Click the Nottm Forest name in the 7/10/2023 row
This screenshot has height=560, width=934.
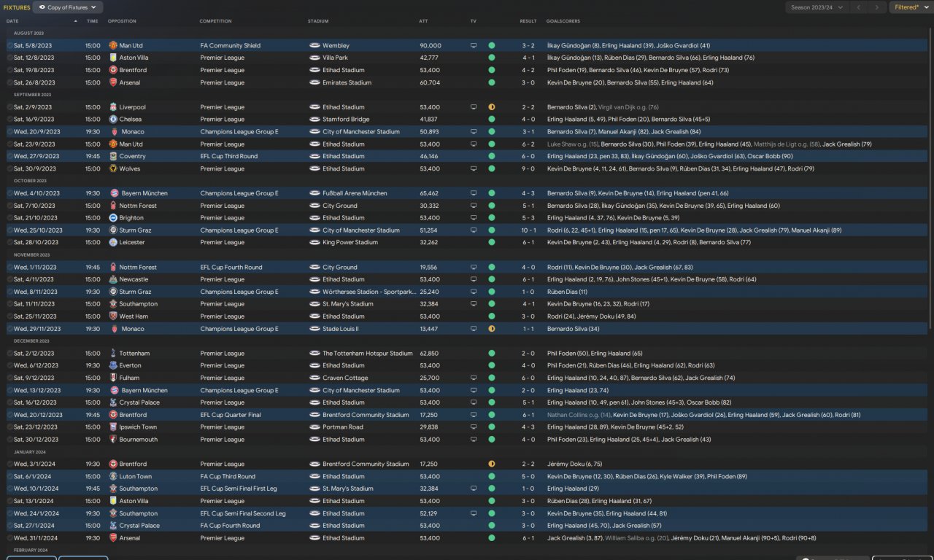pos(138,206)
